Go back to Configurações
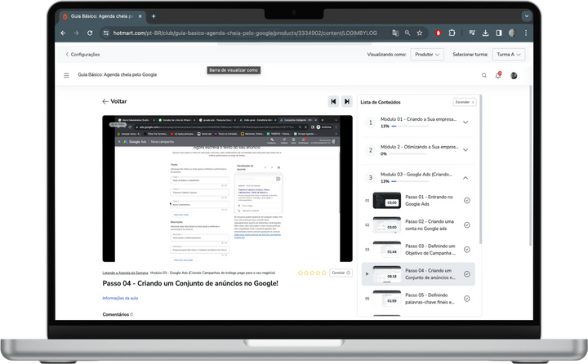This screenshot has height=364, width=588. click(x=82, y=55)
